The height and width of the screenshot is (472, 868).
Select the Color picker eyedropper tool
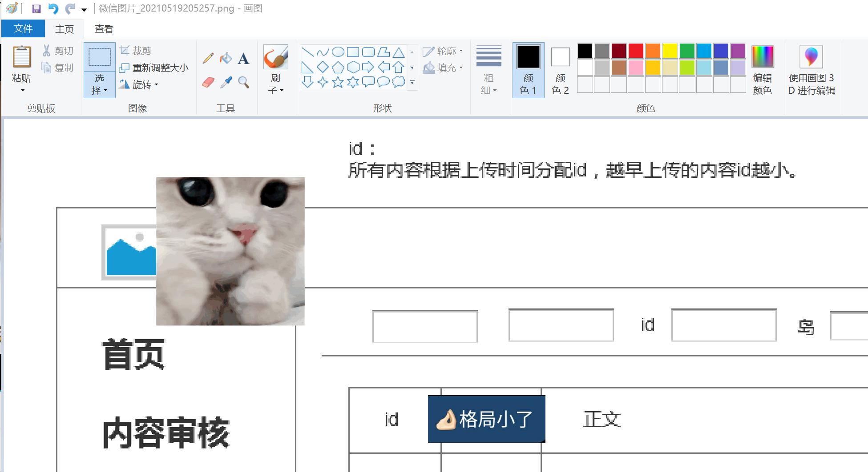pos(226,82)
